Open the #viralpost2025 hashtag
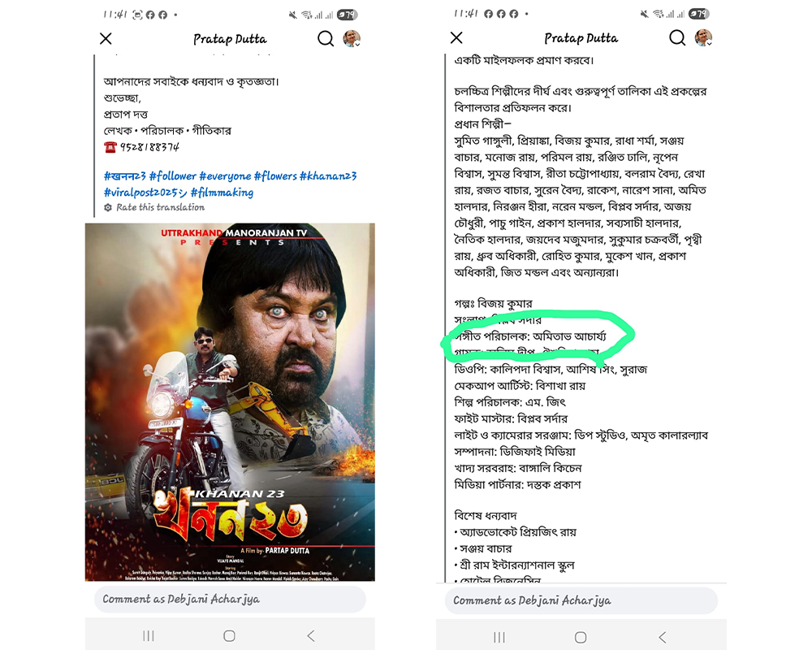This screenshot has height=650, width=812. 145,193
